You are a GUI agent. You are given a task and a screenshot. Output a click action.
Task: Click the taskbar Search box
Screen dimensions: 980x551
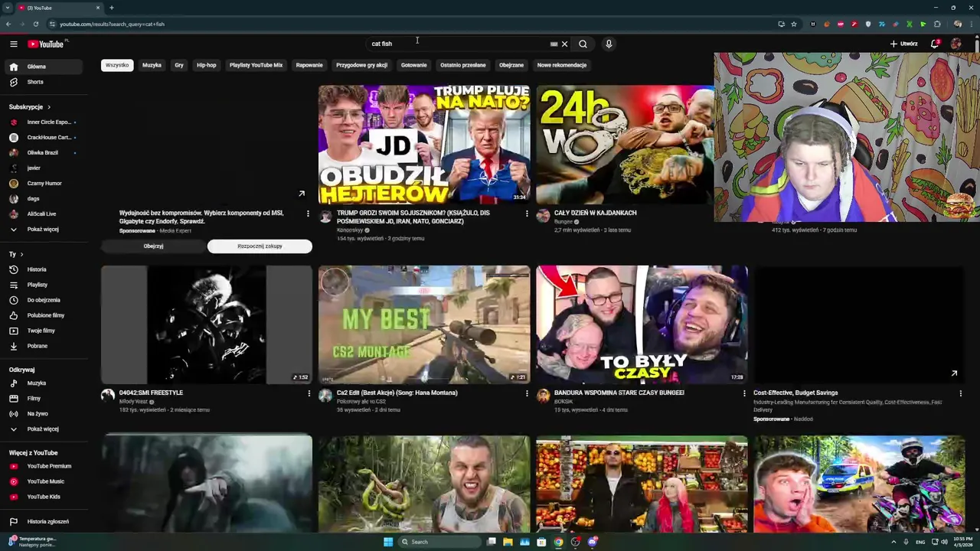coord(440,542)
